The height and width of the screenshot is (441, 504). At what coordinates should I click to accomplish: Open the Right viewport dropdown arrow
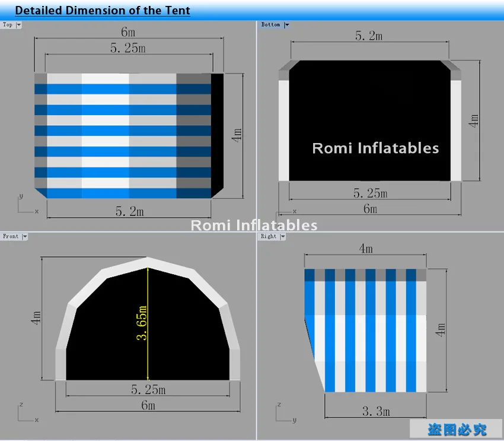[283, 237]
